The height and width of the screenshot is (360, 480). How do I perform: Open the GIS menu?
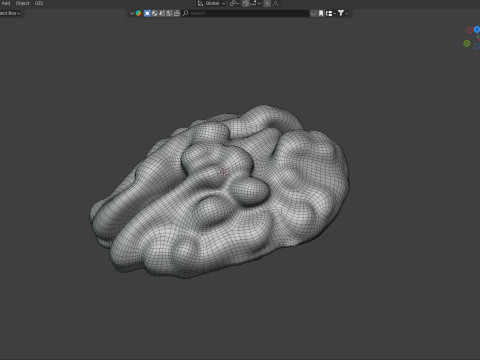[x=39, y=3]
